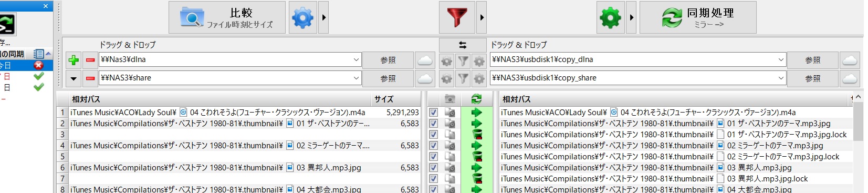
Task: Start the 比較 comparison button
Action: point(227,17)
